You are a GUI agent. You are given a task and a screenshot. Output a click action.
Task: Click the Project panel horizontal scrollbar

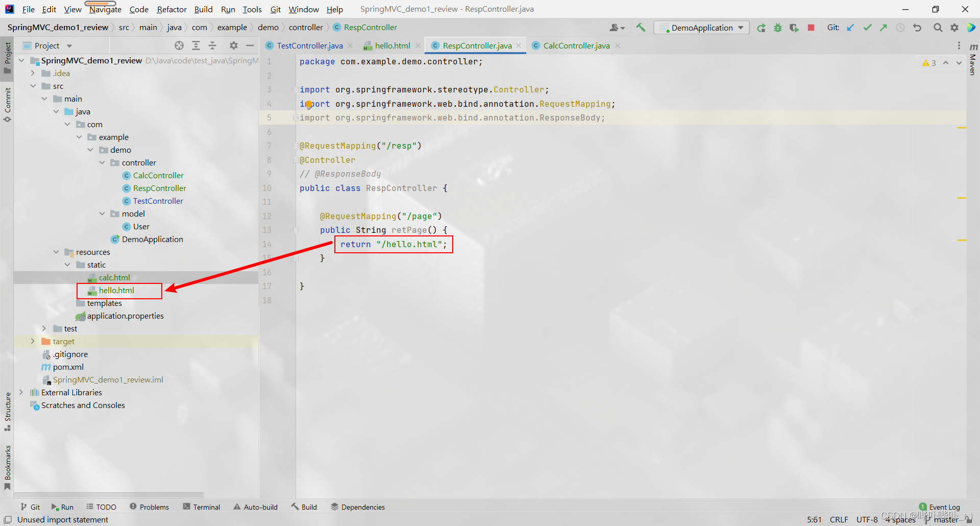tap(109, 495)
